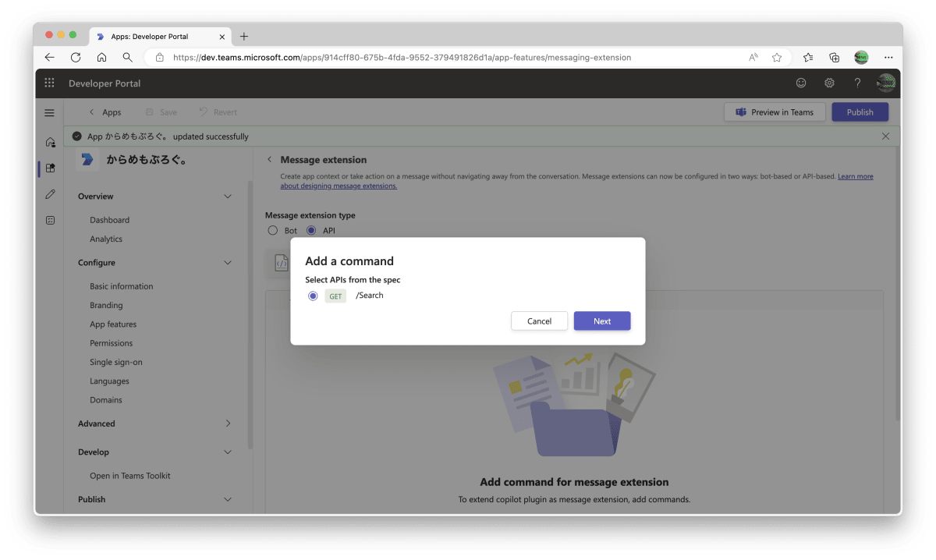Select the GET /Search API radio button
Image resolution: width=936 pixels, height=560 pixels.
[313, 296]
